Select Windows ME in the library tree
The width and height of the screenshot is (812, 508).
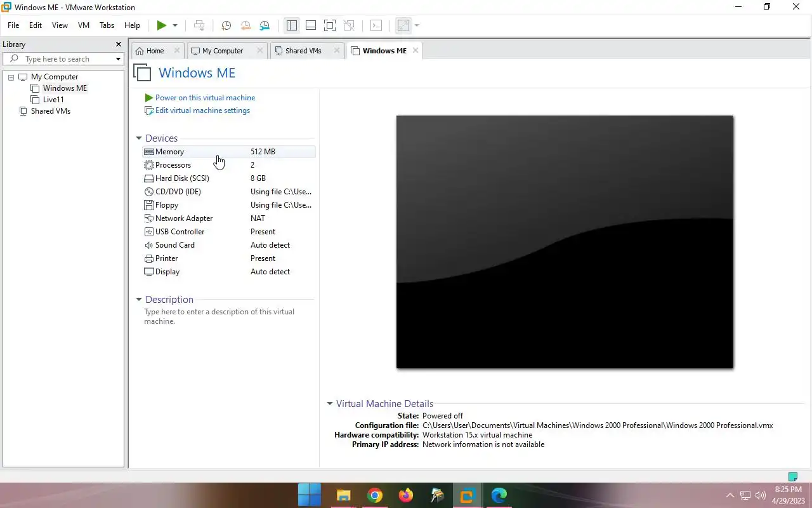tap(65, 88)
